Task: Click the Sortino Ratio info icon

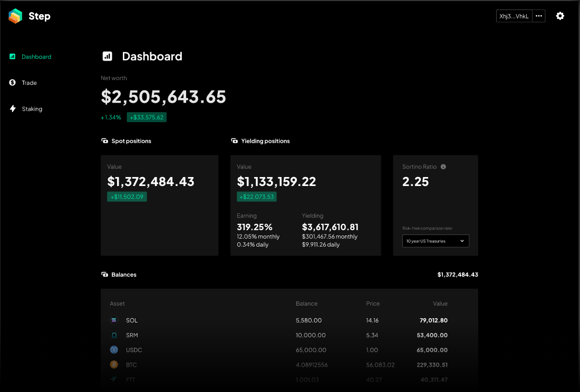Action: pyautogui.click(x=443, y=166)
